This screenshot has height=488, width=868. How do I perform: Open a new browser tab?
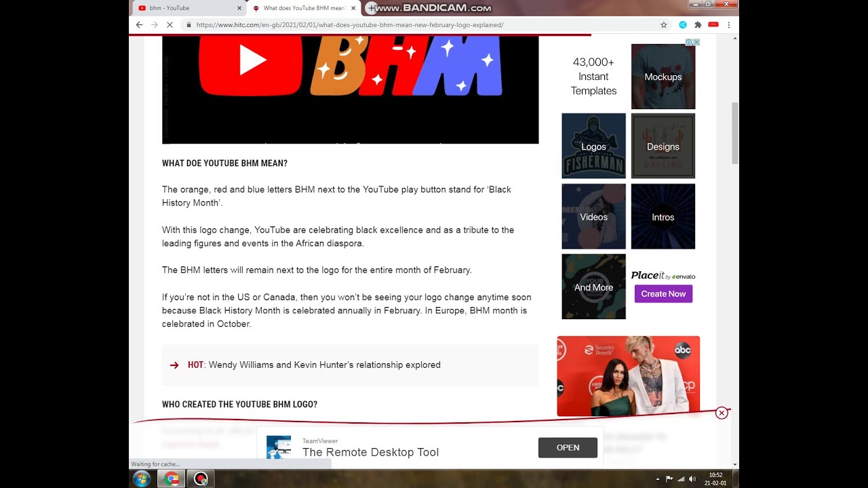tap(371, 8)
